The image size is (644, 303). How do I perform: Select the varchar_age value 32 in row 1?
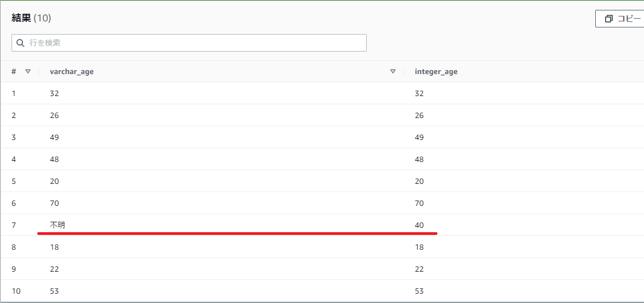(54, 93)
